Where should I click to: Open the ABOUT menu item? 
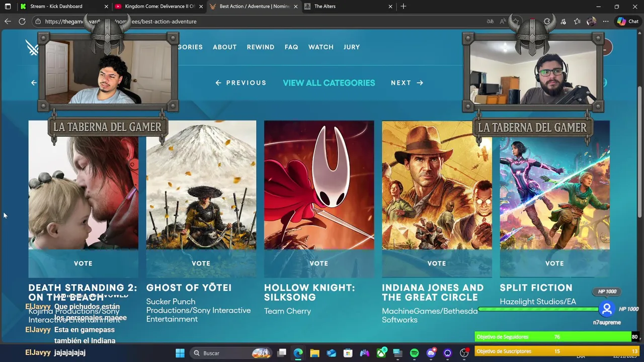click(x=224, y=47)
